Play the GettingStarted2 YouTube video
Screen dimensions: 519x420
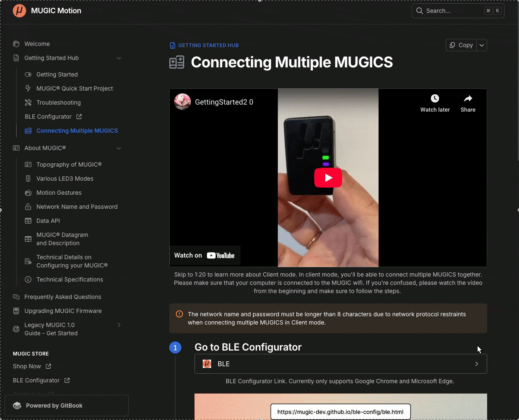[328, 178]
